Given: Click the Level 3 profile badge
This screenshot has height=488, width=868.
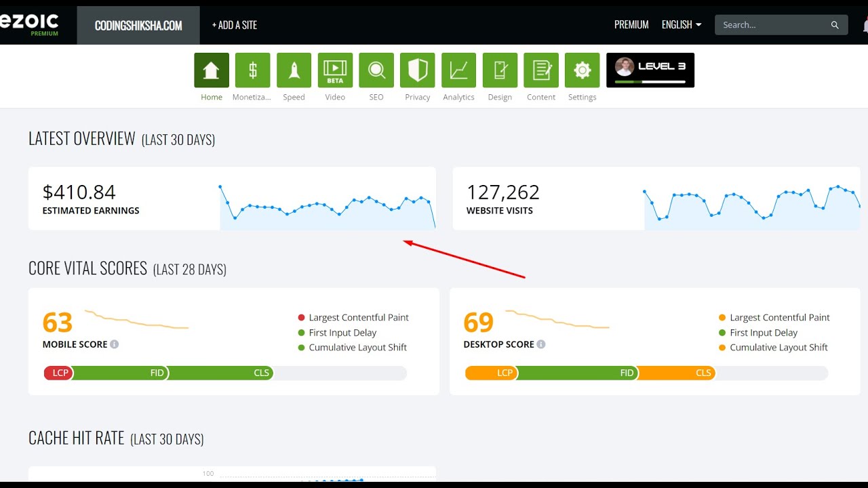Looking at the screenshot, I should (x=650, y=70).
